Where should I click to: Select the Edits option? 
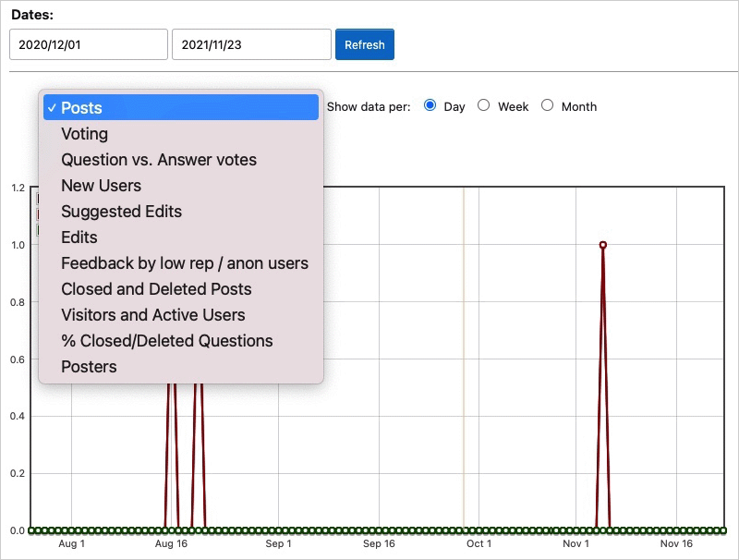79,237
